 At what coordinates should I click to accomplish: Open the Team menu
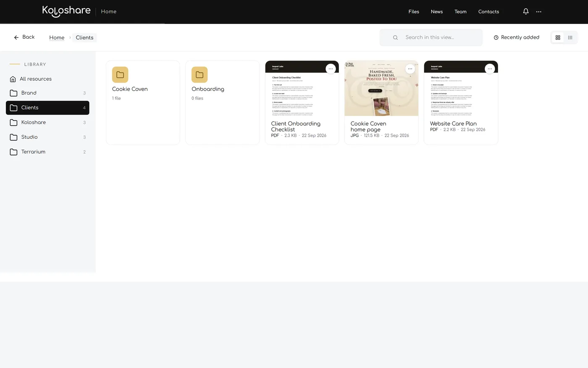click(460, 12)
